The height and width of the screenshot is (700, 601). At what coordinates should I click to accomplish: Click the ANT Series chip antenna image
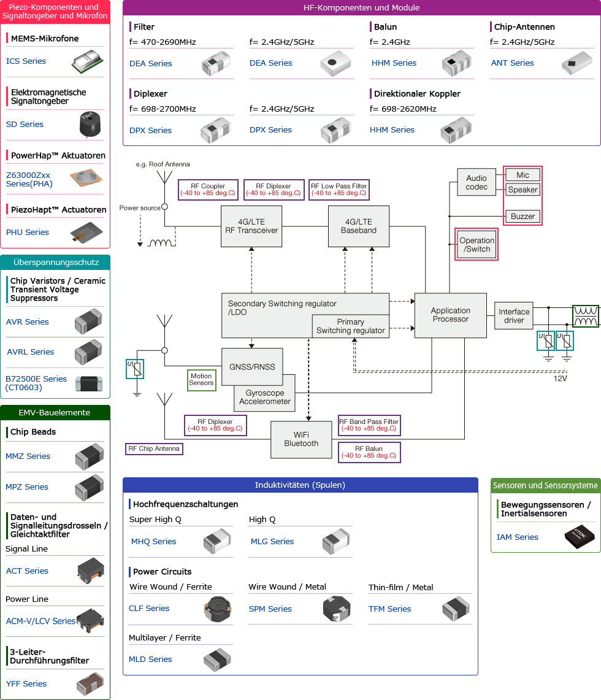tap(576, 63)
